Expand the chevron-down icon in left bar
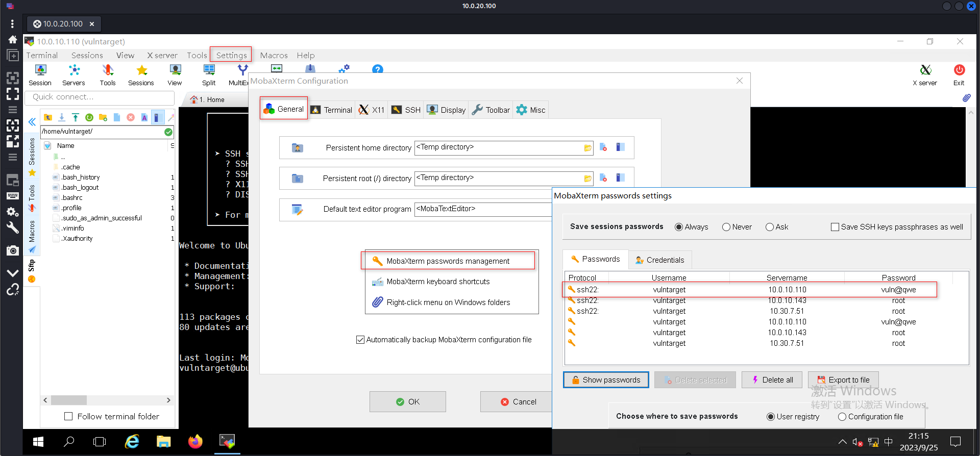The image size is (980, 456). click(x=13, y=273)
